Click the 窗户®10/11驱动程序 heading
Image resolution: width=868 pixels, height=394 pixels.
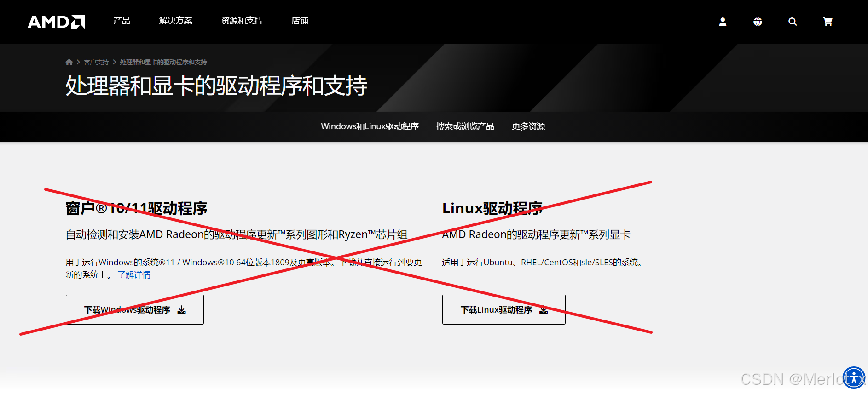tap(136, 208)
